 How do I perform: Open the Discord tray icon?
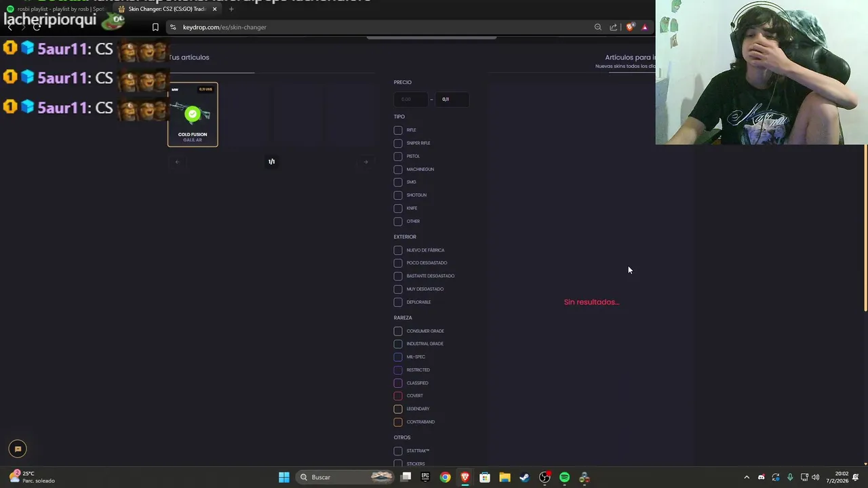pos(761,477)
